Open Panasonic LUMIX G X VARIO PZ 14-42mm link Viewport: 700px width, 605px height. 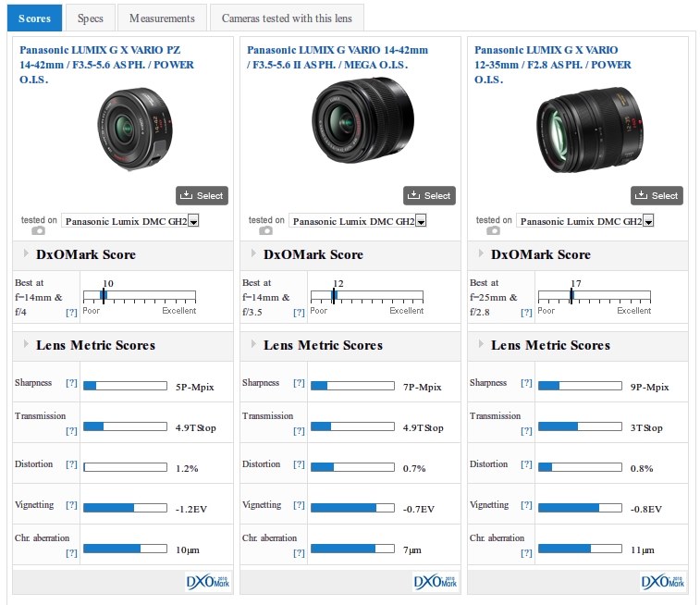point(106,65)
